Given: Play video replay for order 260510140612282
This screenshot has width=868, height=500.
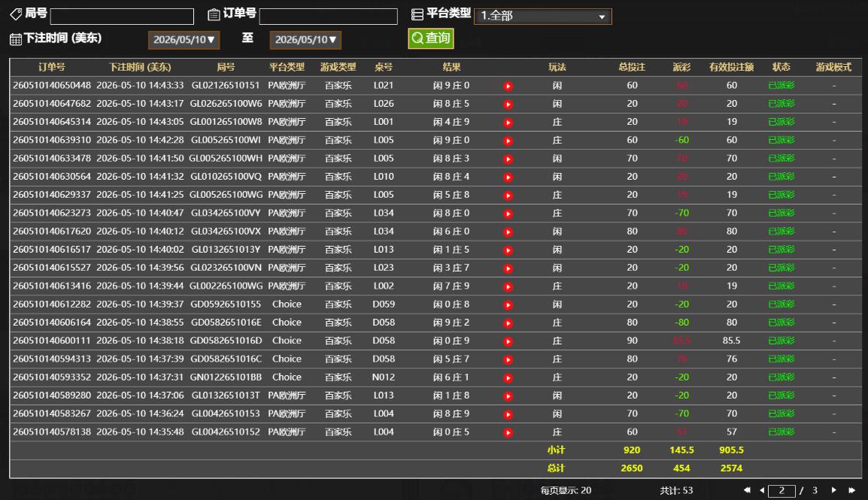Looking at the screenshot, I should pyautogui.click(x=508, y=305).
